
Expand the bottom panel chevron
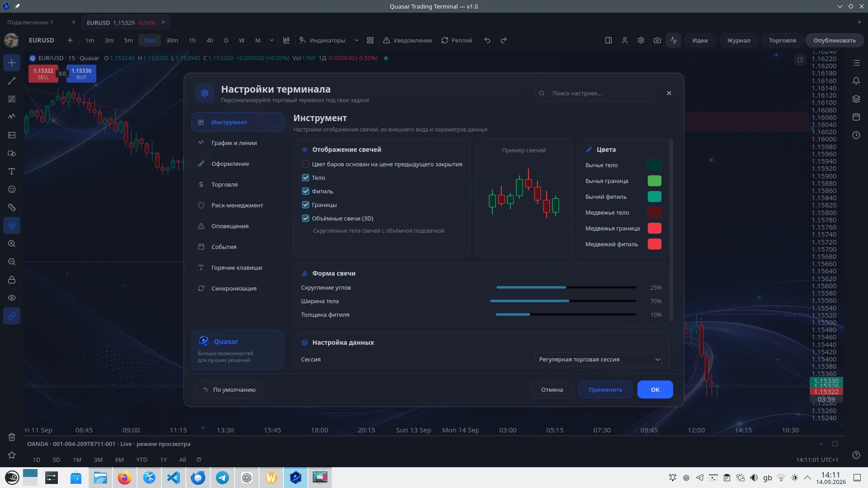coord(821,444)
